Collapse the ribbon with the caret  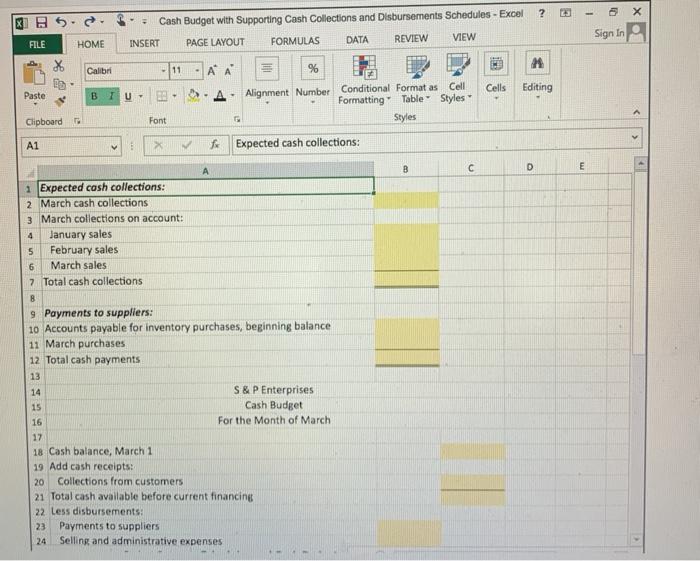click(x=637, y=112)
